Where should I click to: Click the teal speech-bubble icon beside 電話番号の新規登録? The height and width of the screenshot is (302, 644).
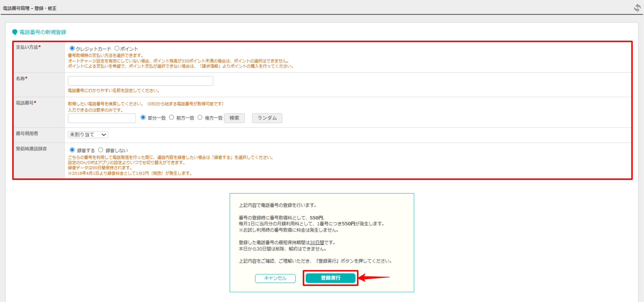click(x=15, y=32)
